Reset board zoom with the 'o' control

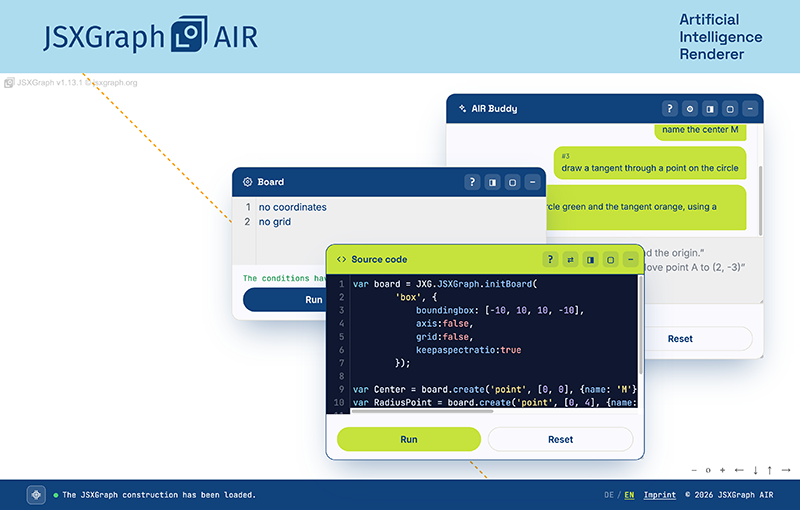[x=708, y=470]
